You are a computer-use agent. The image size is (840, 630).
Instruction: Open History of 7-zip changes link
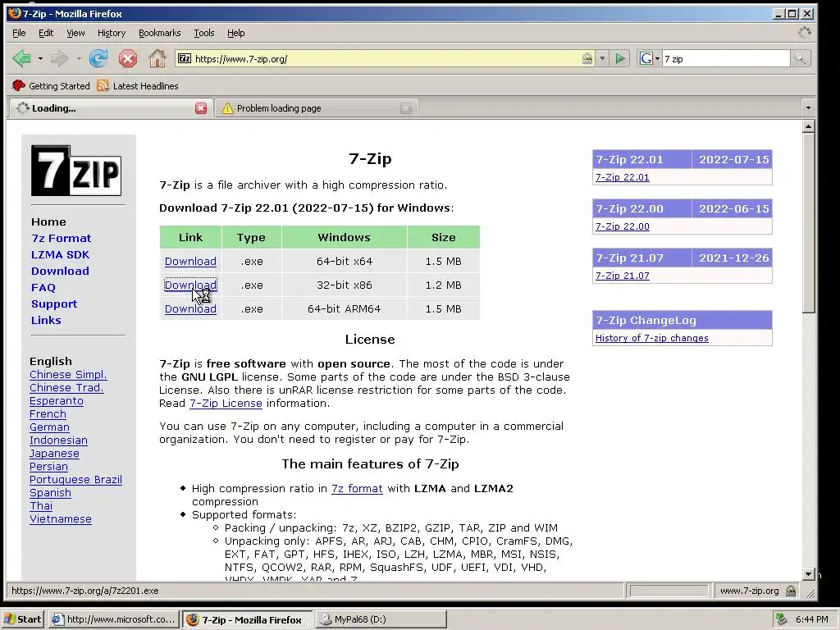[x=652, y=338]
